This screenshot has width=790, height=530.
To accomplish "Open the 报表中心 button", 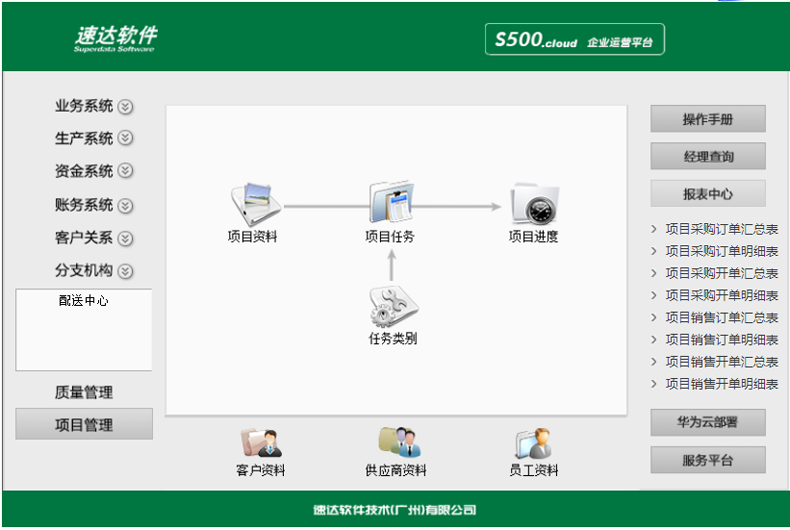I will point(708,193).
